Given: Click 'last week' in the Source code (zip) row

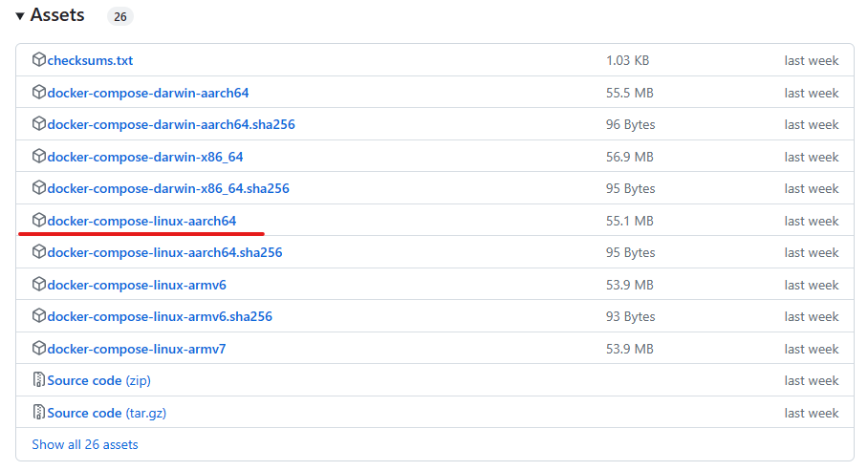Looking at the screenshot, I should pos(811,381).
